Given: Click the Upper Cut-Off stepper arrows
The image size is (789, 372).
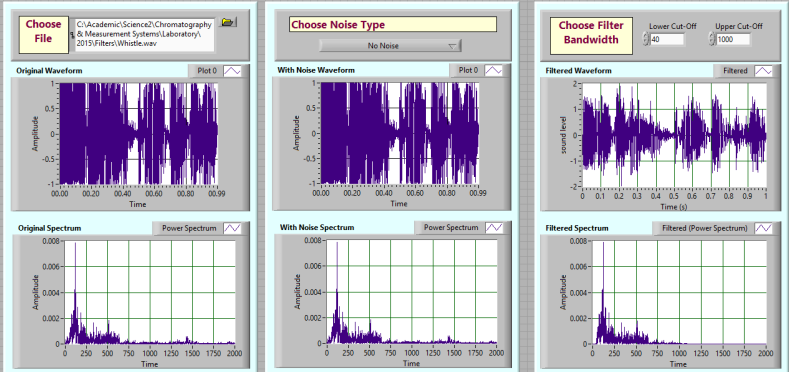Looking at the screenshot, I should point(712,39).
